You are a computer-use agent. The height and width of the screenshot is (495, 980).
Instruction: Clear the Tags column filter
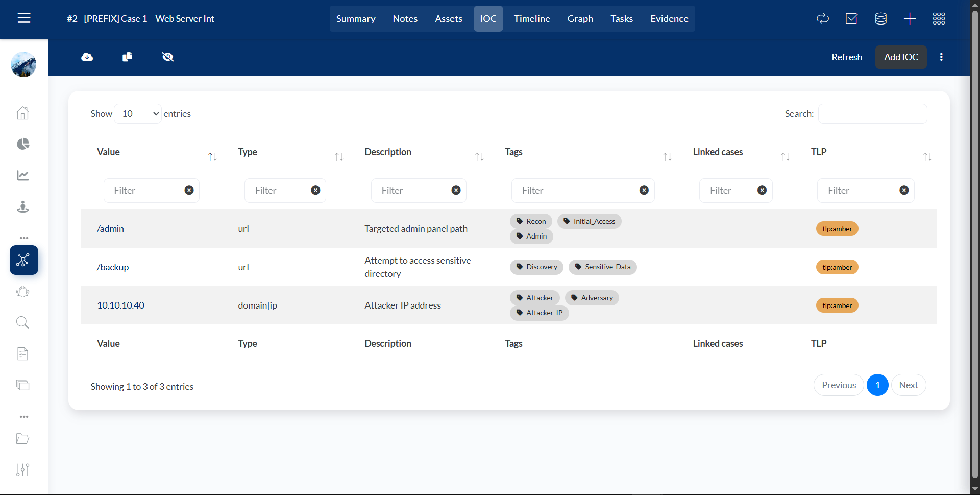click(x=644, y=190)
